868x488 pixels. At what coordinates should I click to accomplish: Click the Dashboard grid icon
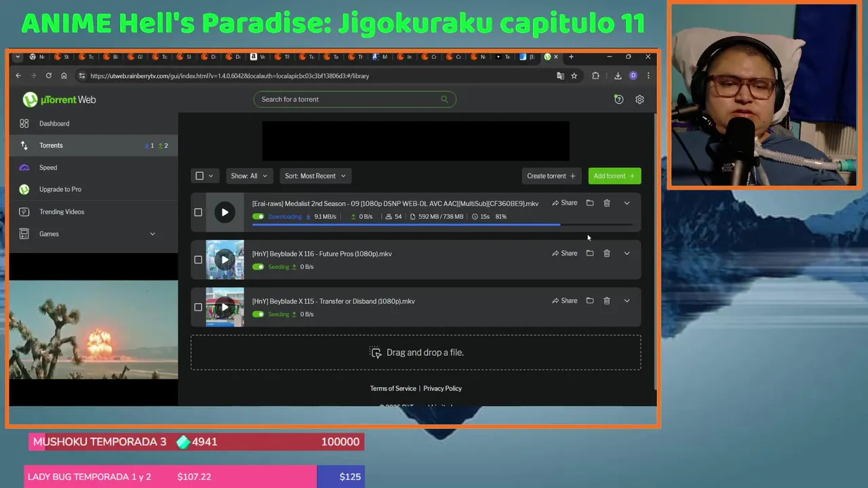pyautogui.click(x=24, y=123)
